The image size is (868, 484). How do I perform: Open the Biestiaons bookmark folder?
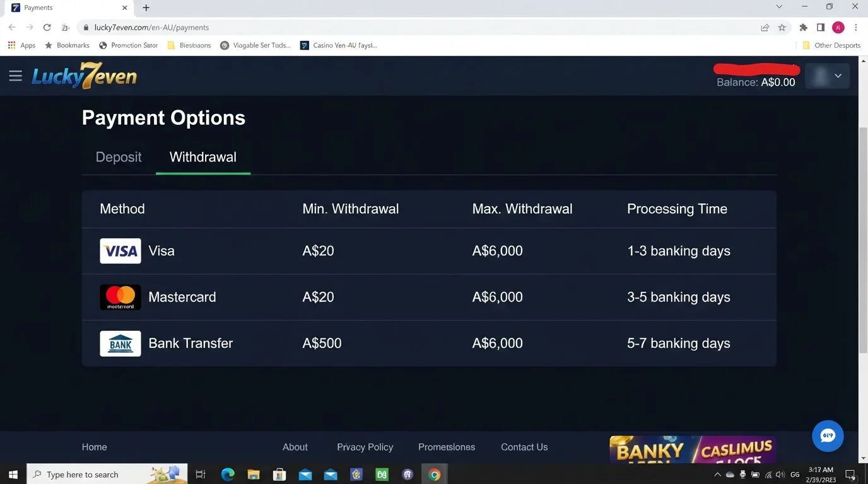[x=189, y=45]
